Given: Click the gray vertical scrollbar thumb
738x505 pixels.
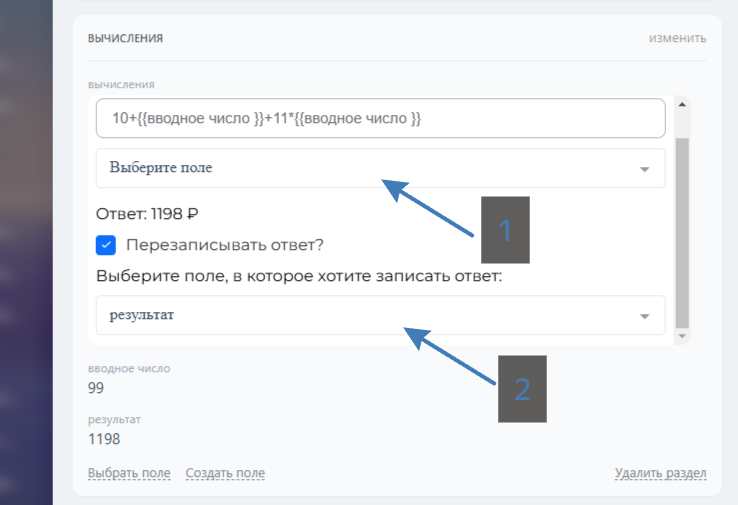Looking at the screenshot, I should (682, 230).
